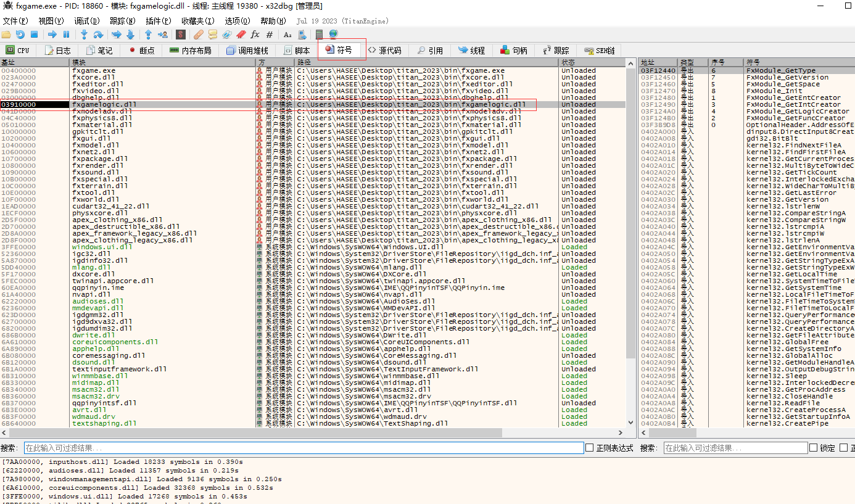855x504 pixels.
Task: Click the Run To User Code icon
Action: pos(162,35)
